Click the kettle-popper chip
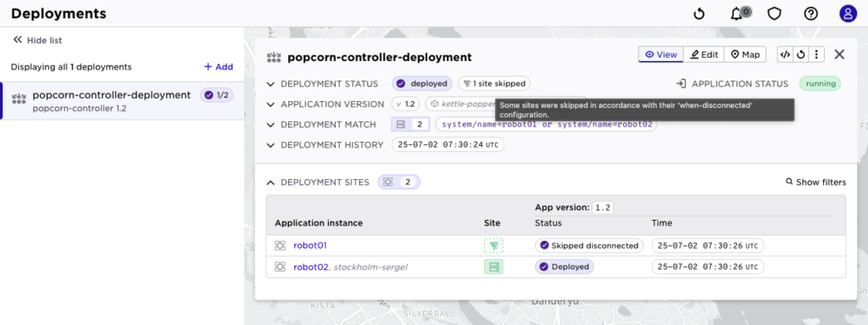The image size is (868, 325). (x=460, y=104)
